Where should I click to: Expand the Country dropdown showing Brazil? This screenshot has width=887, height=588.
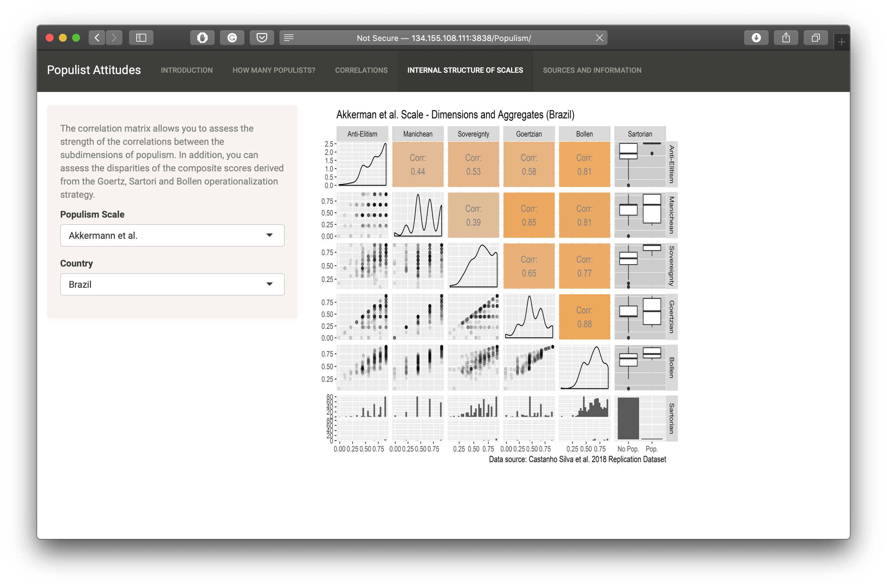point(172,284)
